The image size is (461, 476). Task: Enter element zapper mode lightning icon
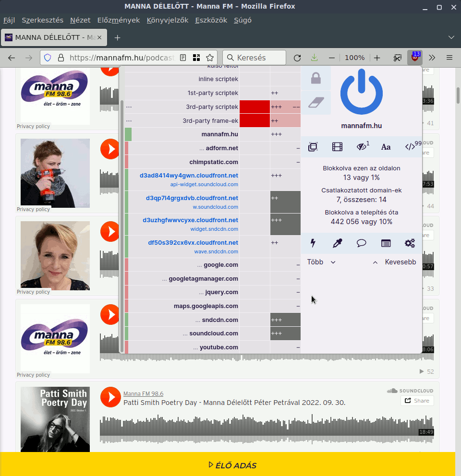(313, 243)
